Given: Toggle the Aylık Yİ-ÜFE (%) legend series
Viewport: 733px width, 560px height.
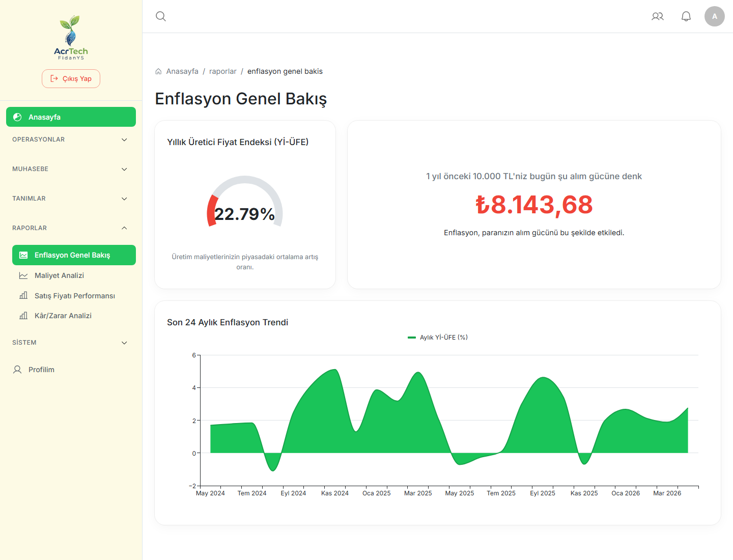Looking at the screenshot, I should click(x=438, y=338).
